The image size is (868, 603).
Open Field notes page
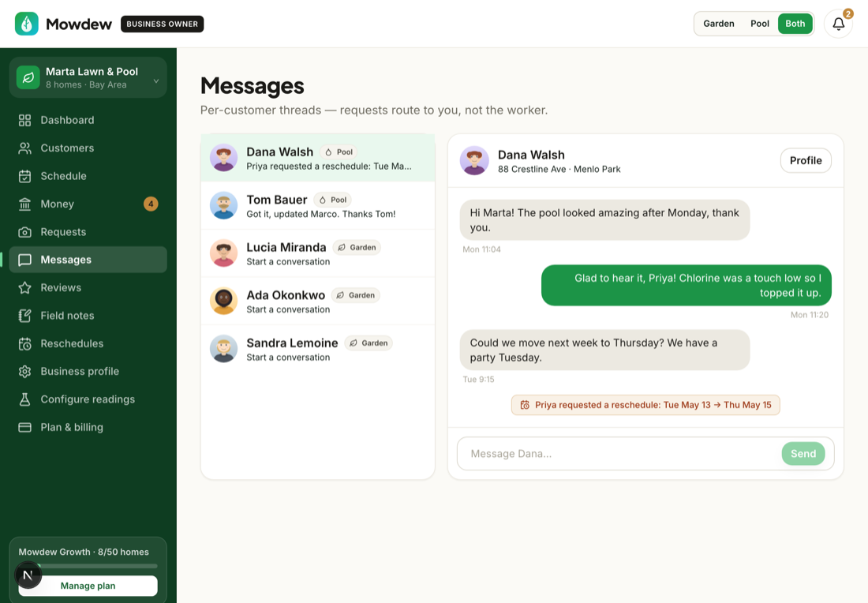point(88,316)
